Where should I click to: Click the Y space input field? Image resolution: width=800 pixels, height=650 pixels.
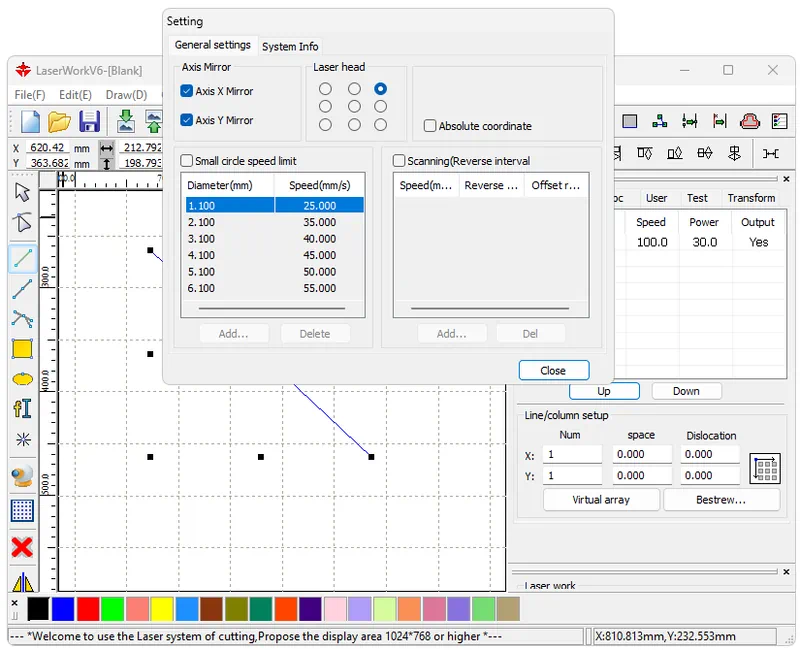642,476
